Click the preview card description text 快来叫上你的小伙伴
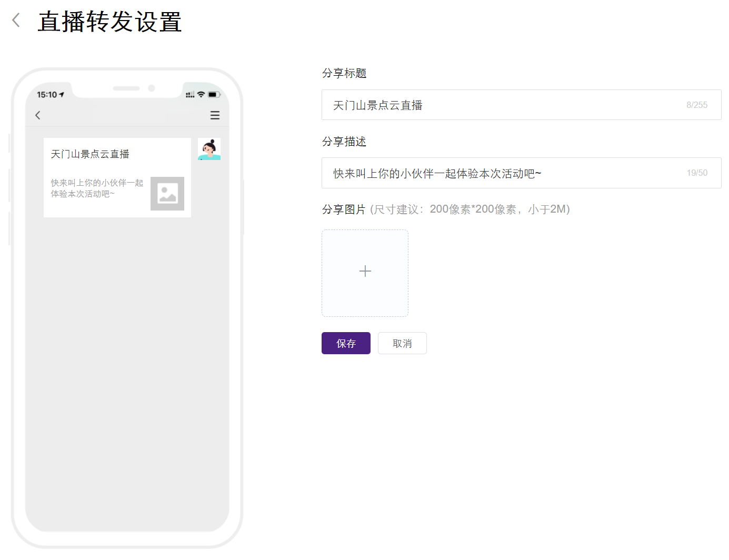 click(96, 187)
